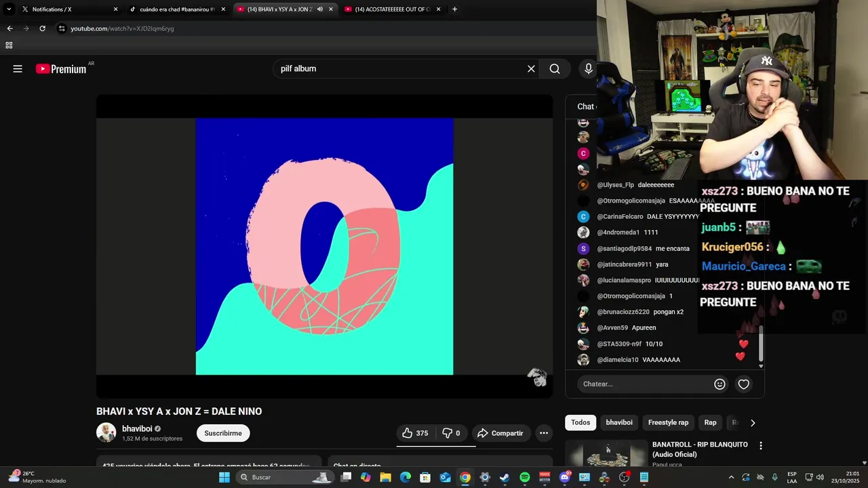This screenshot has height=488, width=868.
Task: Go back in browser history
Action: click(x=9, y=28)
